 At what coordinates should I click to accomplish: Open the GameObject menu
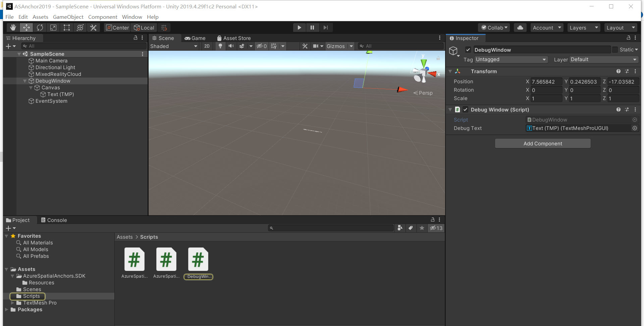pyautogui.click(x=68, y=17)
